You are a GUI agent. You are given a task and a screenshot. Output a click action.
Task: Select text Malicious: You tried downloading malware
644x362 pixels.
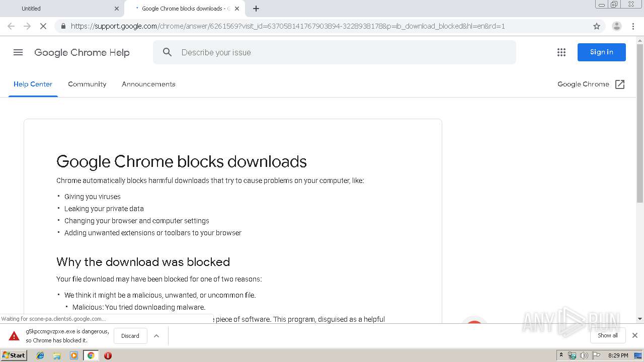tap(139, 307)
